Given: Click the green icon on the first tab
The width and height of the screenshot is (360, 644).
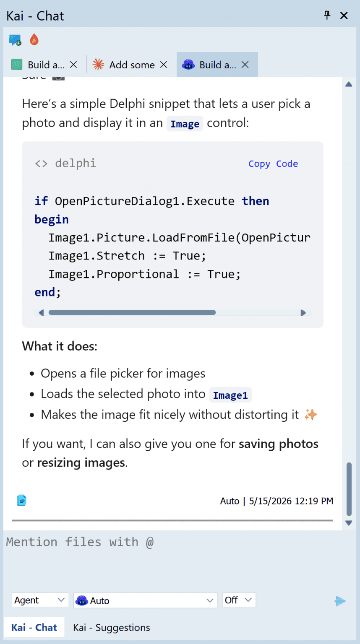Looking at the screenshot, I should 16,65.
